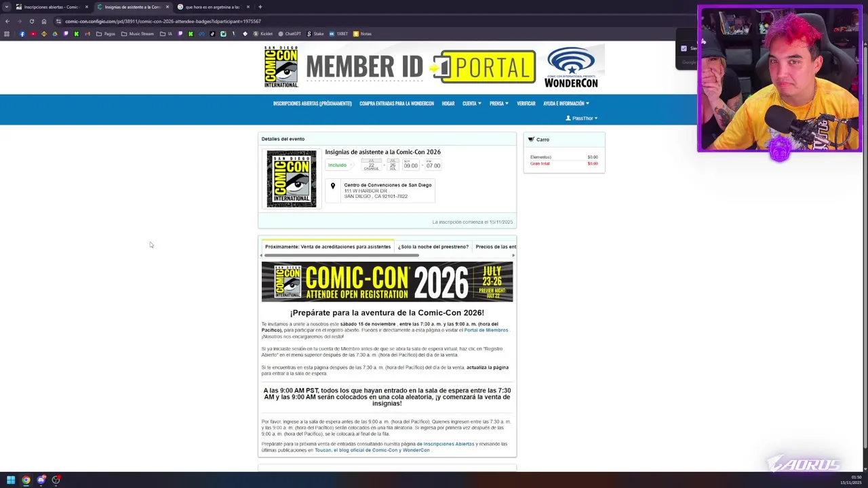This screenshot has width=868, height=488.
Task: Switch to the 'que hora es en argentina' tab
Action: click(212, 7)
